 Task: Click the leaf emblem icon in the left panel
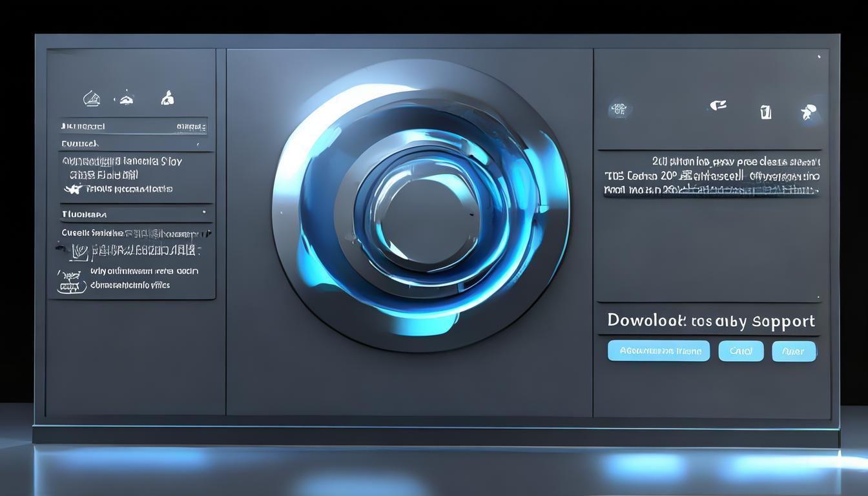79,251
